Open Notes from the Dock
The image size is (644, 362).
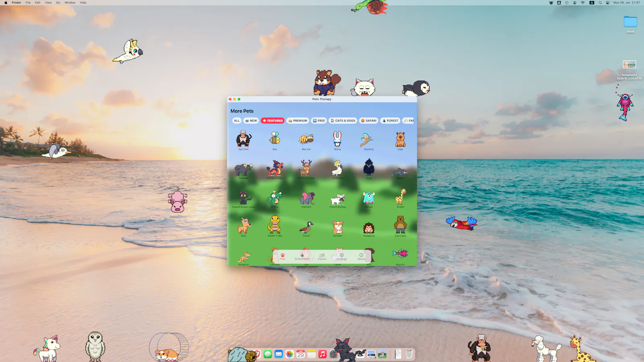312,354
